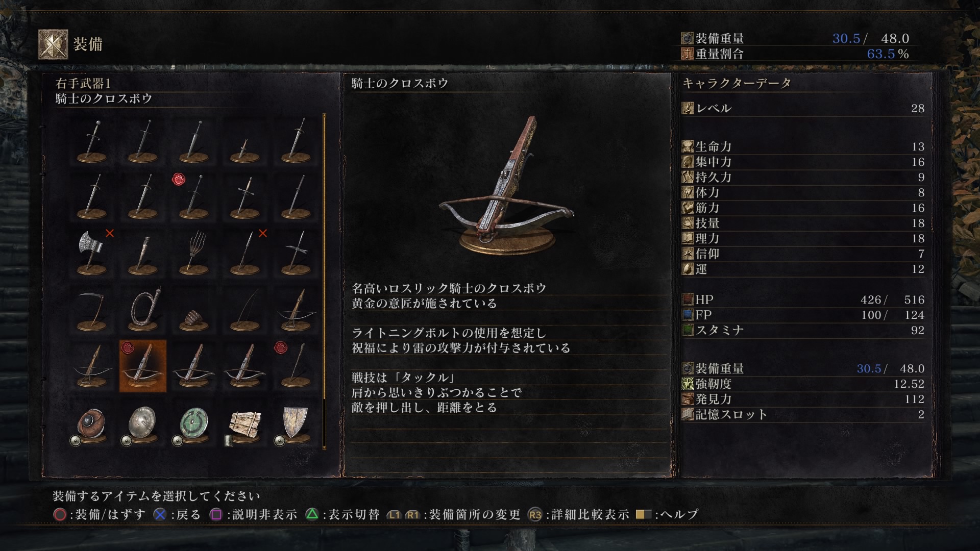
Task: Select the silver round shield icon
Action: [143, 424]
